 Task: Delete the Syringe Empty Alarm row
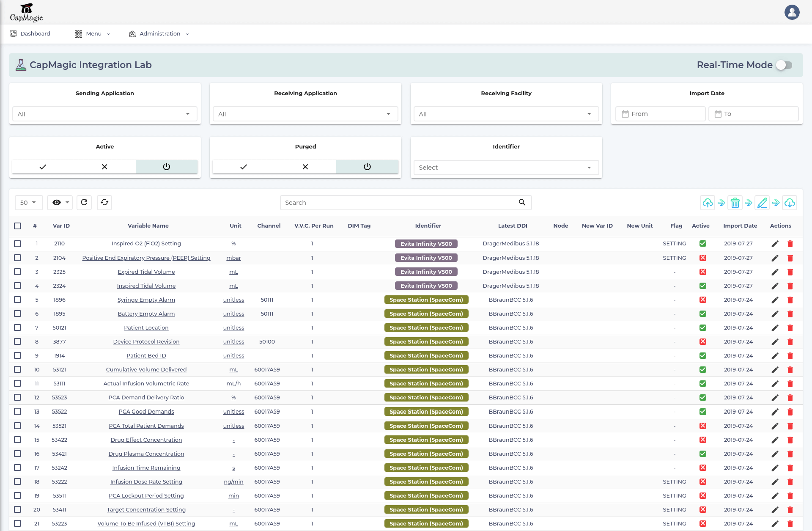[x=790, y=300]
